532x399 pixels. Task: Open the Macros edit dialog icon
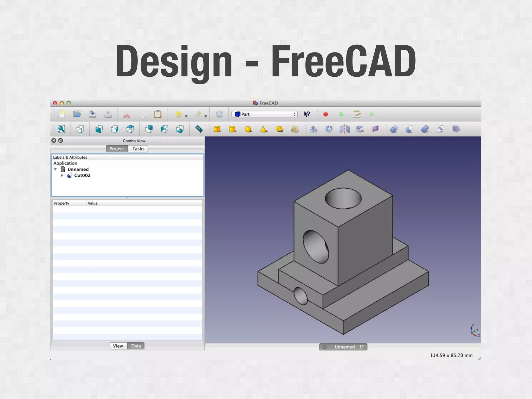pyautogui.click(x=357, y=114)
